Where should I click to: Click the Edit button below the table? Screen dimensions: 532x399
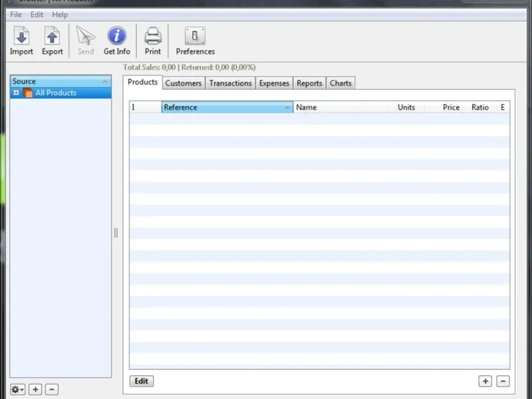pos(142,381)
